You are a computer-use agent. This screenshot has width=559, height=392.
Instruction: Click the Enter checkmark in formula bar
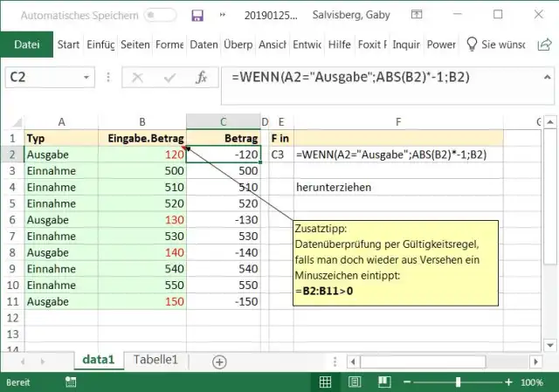[168, 77]
